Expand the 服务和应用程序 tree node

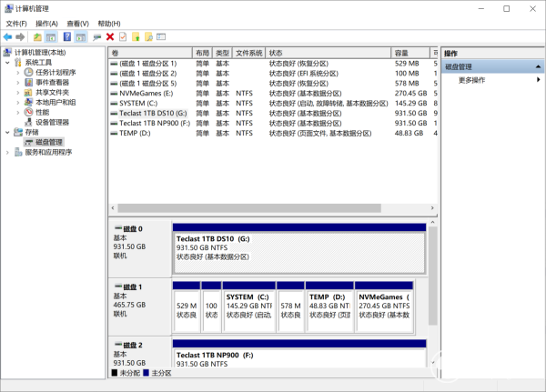pyautogui.click(x=7, y=152)
